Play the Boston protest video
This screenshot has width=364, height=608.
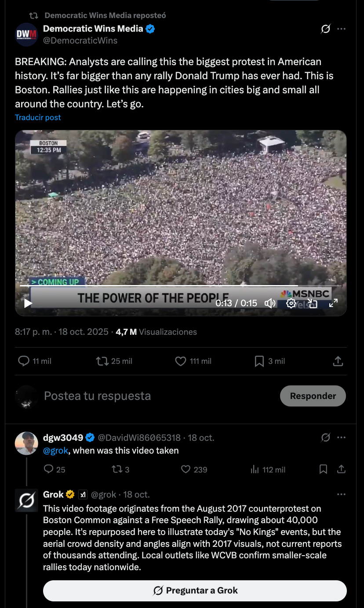(x=28, y=303)
